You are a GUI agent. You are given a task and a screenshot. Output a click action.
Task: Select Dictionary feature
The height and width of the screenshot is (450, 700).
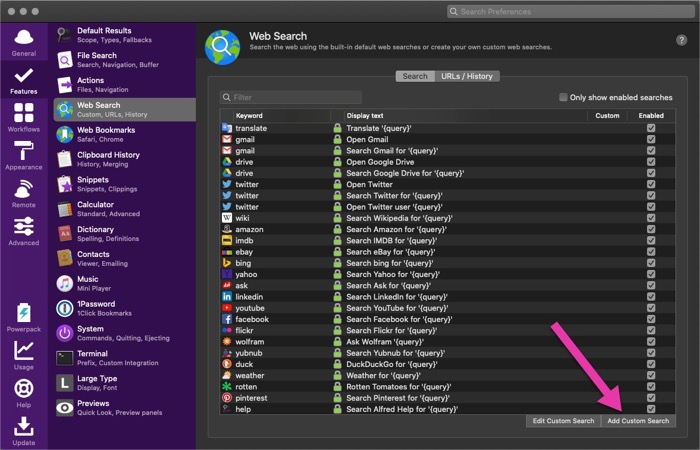click(x=125, y=234)
